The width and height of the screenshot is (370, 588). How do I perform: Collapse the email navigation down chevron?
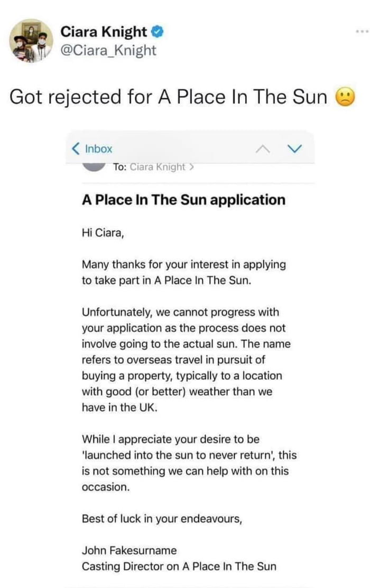click(x=294, y=148)
